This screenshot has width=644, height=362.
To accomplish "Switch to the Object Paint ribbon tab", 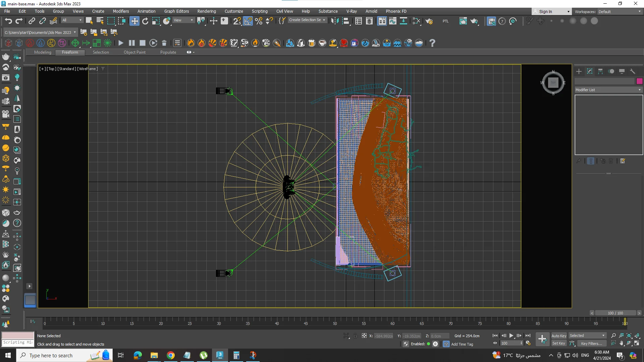I will 135,52.
